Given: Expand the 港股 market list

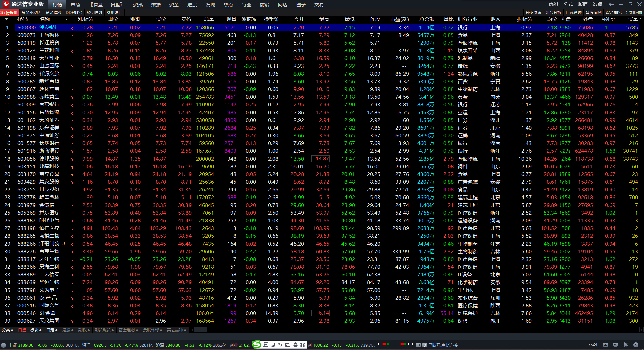Looking at the screenshot, I should [68, 330].
